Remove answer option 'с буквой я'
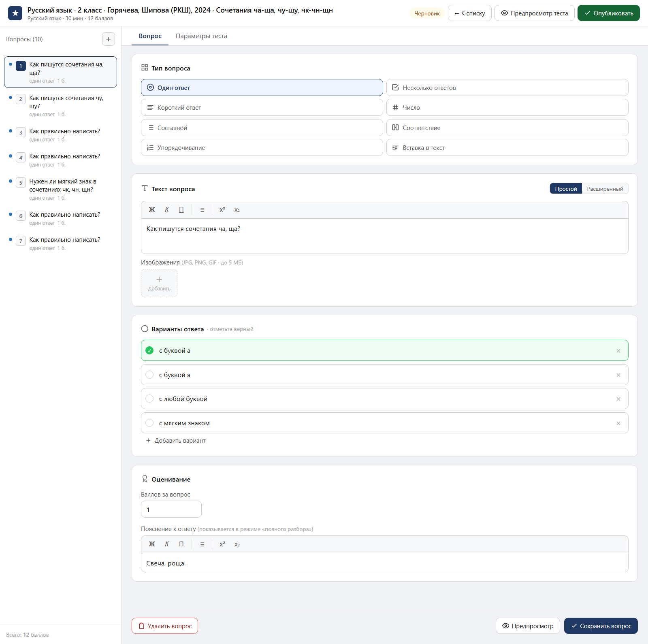 click(618, 375)
